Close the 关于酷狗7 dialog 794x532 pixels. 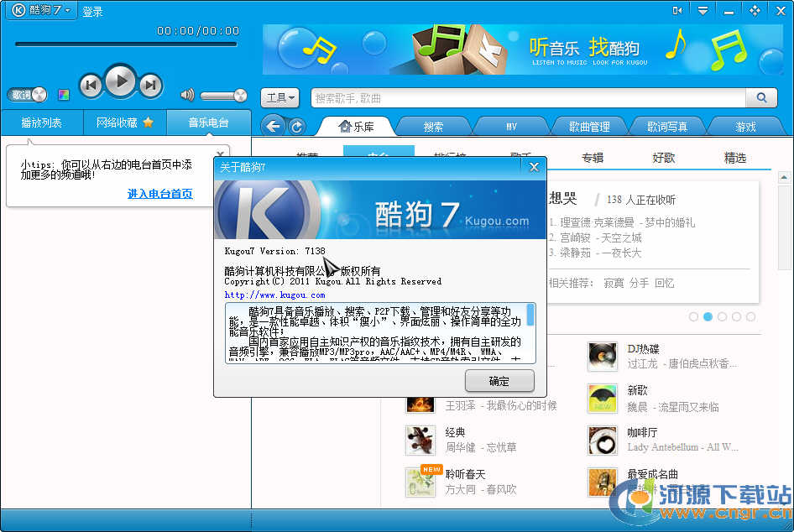coord(534,167)
